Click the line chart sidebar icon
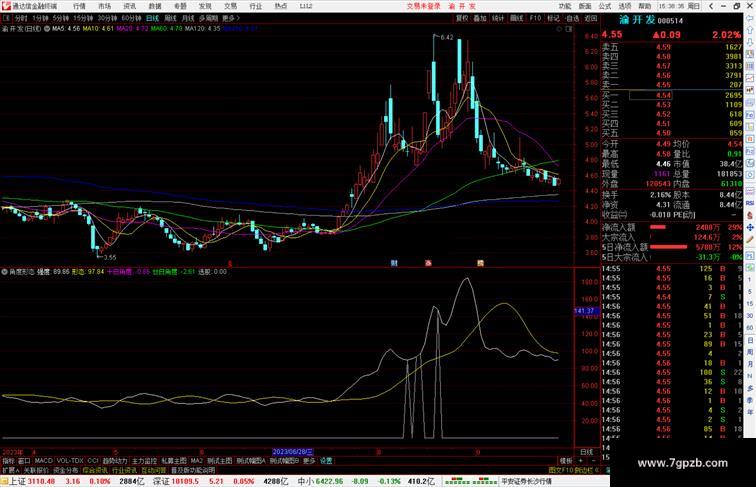 click(750, 78)
